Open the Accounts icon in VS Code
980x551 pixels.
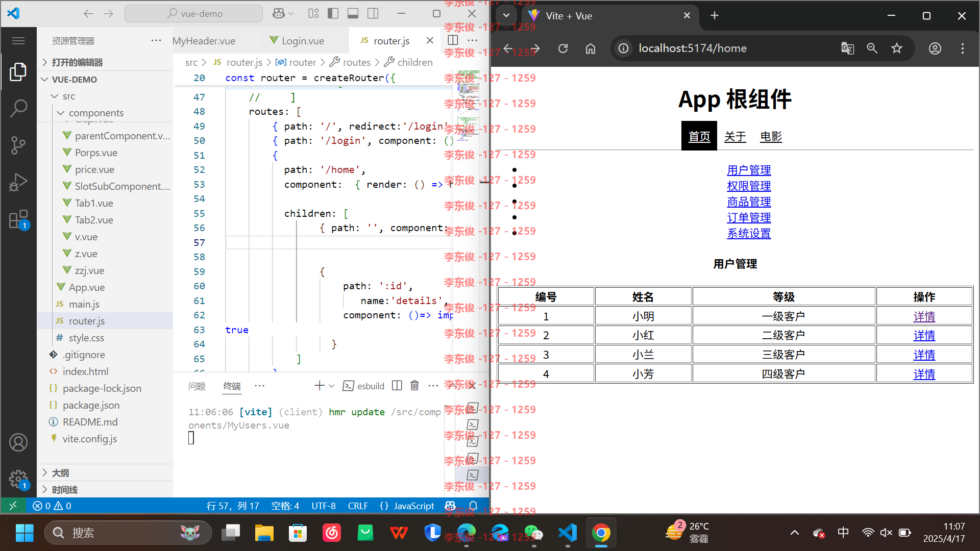pos(18,442)
